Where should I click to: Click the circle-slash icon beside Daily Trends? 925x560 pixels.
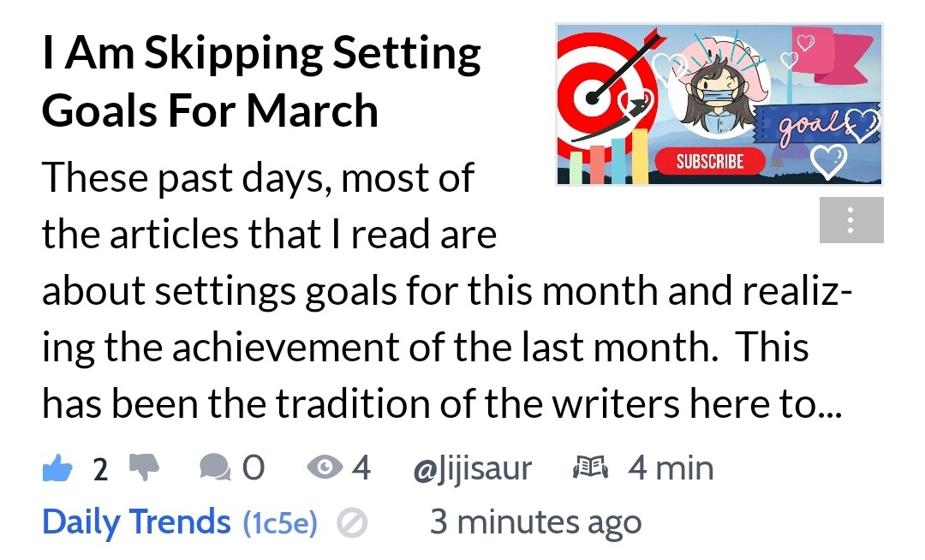coord(352,523)
